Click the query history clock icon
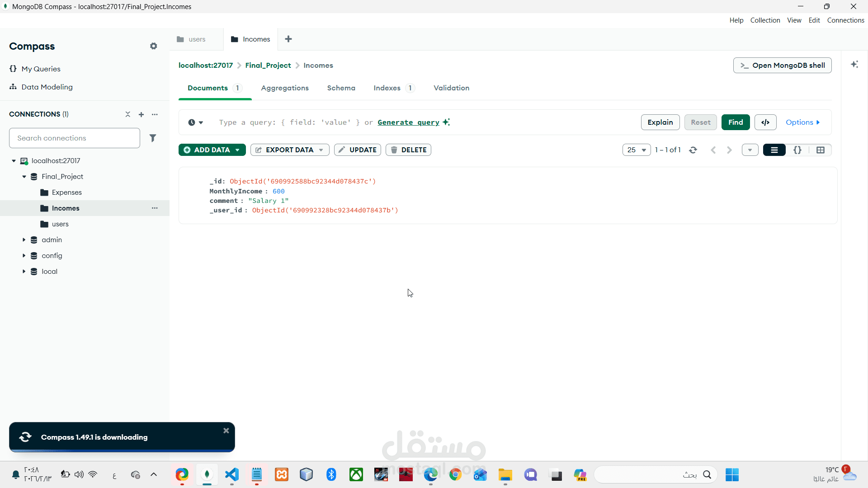868x488 pixels. click(192, 122)
